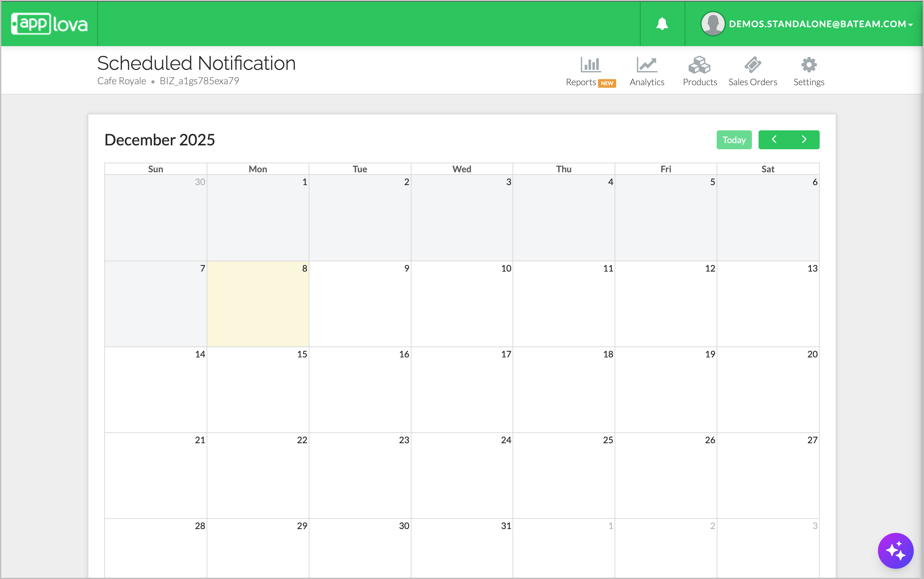The image size is (924, 579).
Task: Open the Products boxes icon
Action: coord(699,65)
